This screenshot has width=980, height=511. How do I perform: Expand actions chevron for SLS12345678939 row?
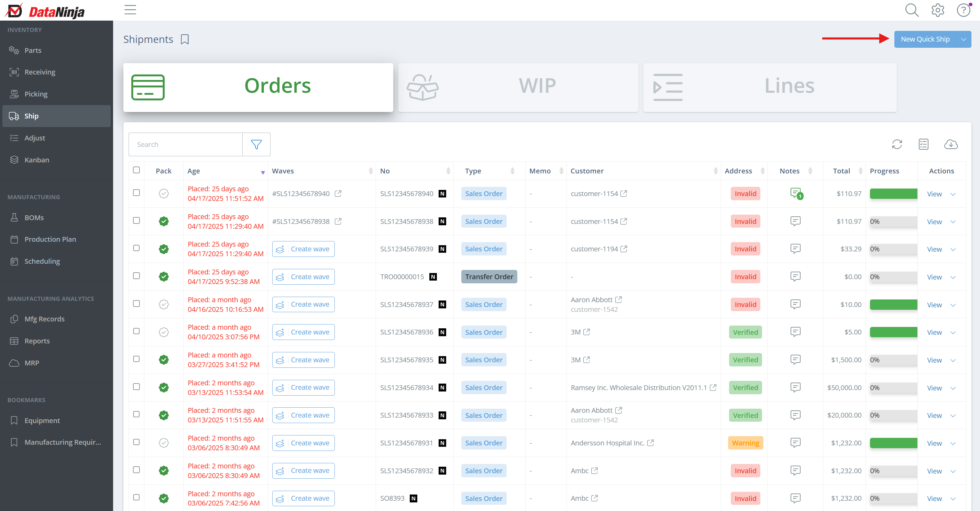953,249
